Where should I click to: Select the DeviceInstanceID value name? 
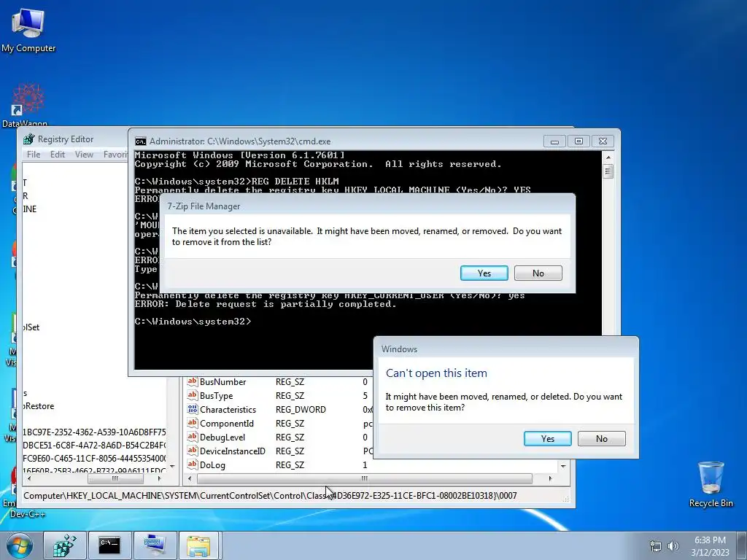(233, 451)
